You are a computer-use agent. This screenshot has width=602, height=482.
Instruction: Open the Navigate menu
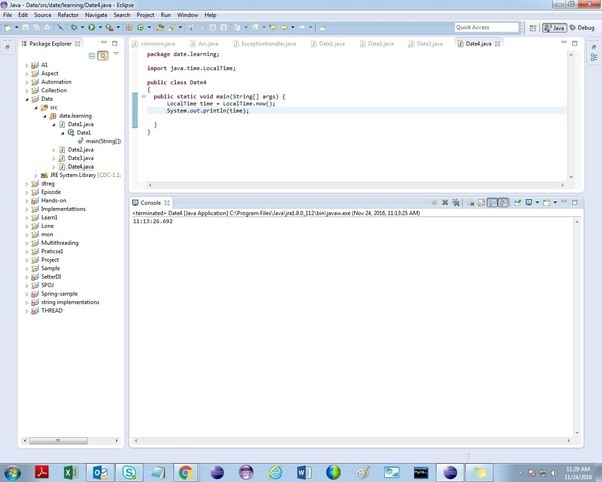click(96, 15)
